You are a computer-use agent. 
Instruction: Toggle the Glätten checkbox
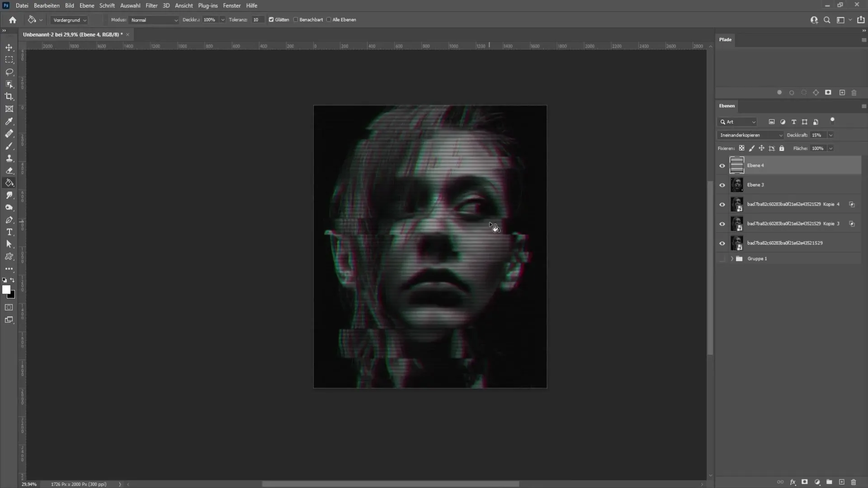coord(271,20)
